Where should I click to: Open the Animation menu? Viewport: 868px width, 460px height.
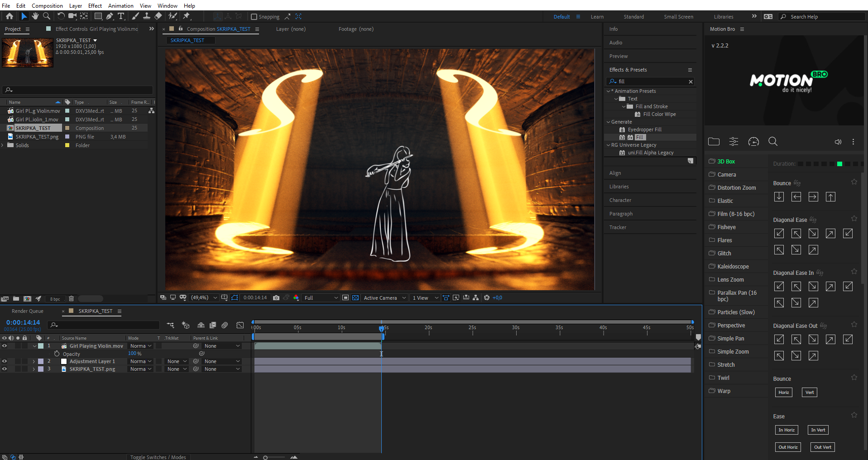pos(120,6)
